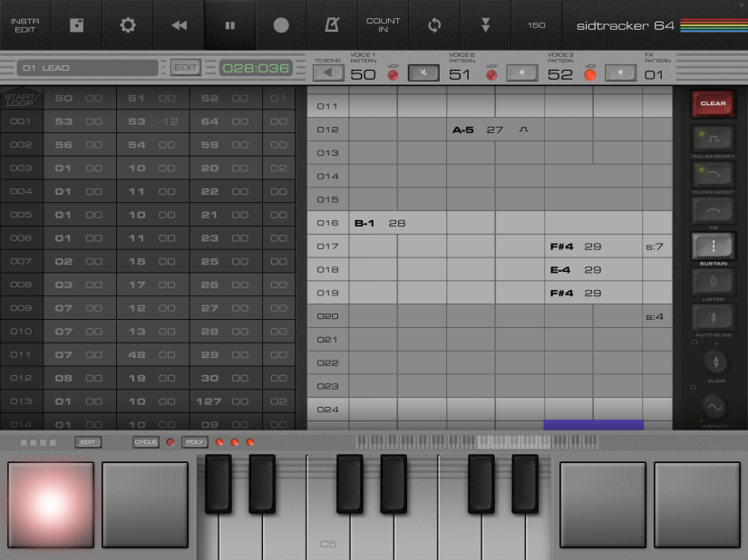
Task: Click EDIT above the drum pads
Action: coord(88,442)
